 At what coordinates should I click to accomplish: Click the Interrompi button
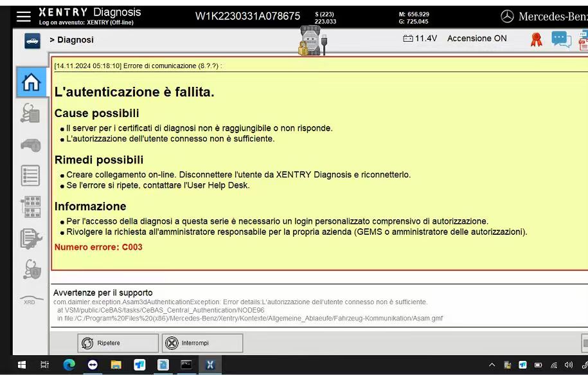click(202, 343)
